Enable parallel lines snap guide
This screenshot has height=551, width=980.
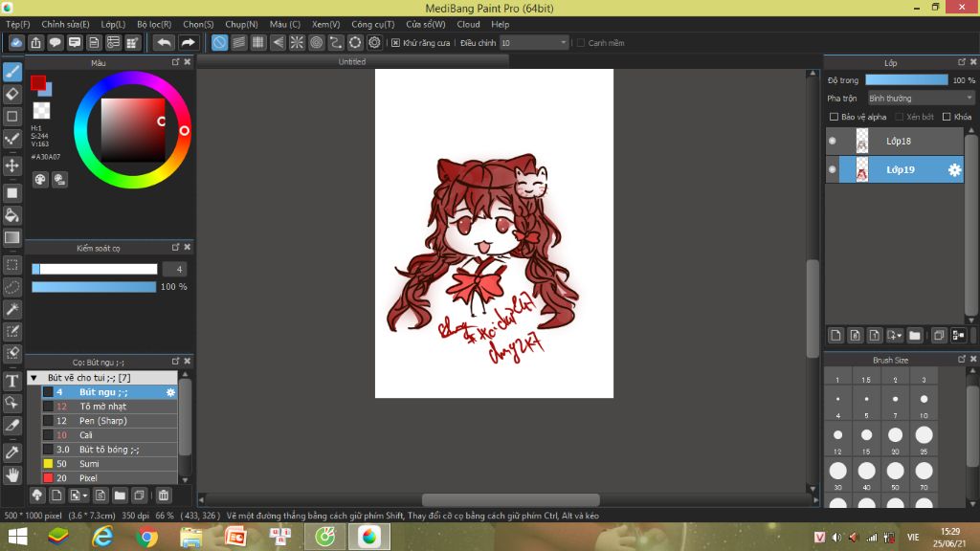click(x=238, y=42)
